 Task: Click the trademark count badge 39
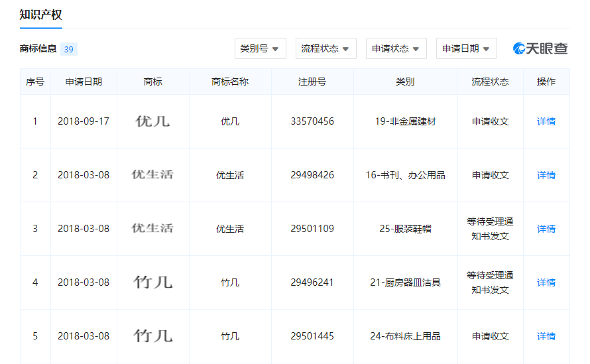[x=68, y=49]
